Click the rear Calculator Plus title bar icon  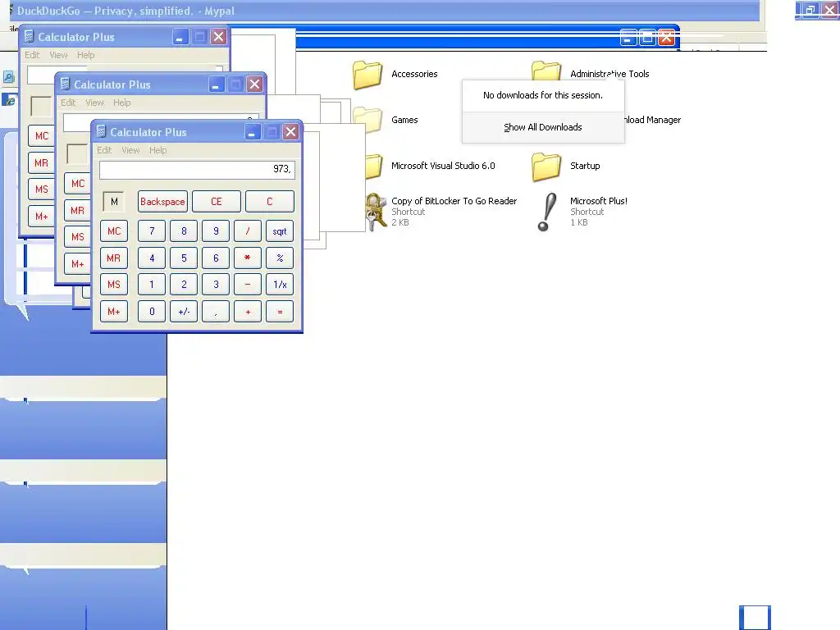pyautogui.click(x=29, y=36)
